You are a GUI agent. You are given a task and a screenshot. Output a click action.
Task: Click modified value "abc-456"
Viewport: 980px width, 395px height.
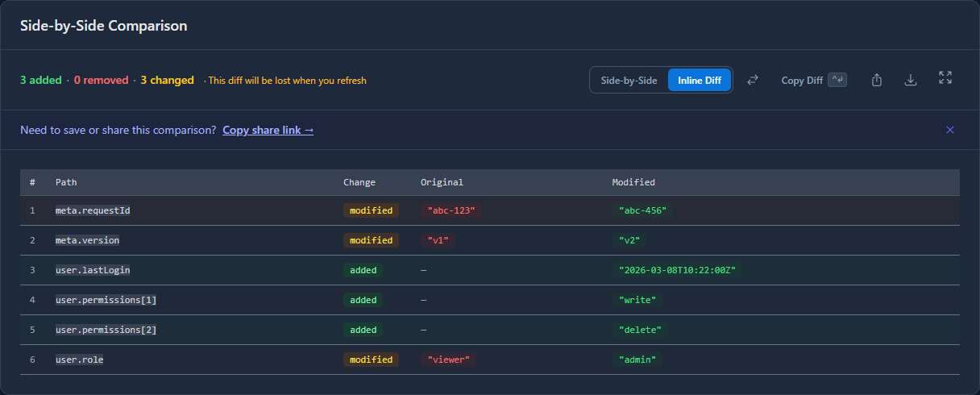coord(642,210)
